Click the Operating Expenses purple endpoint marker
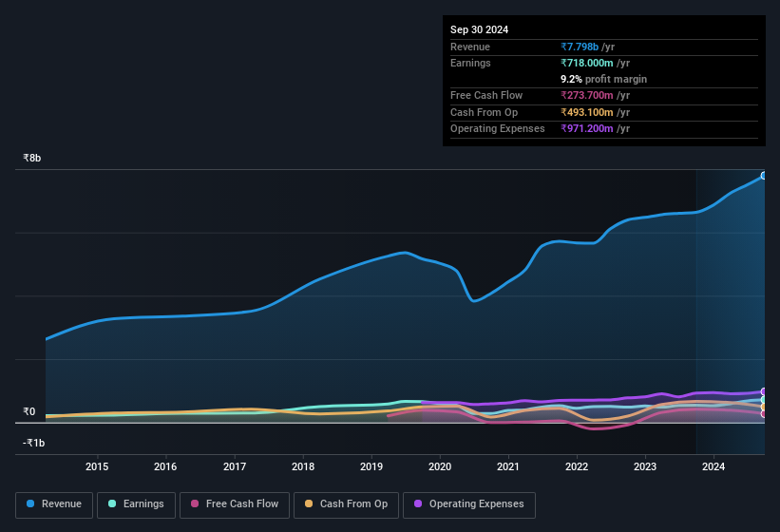Image resolution: width=780 pixels, height=532 pixels. coord(764,391)
